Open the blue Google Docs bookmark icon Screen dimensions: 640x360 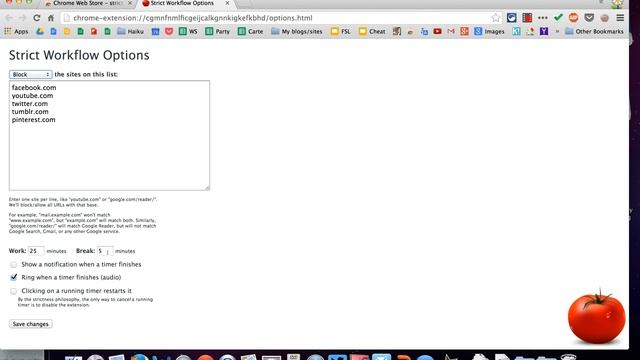(53, 31)
